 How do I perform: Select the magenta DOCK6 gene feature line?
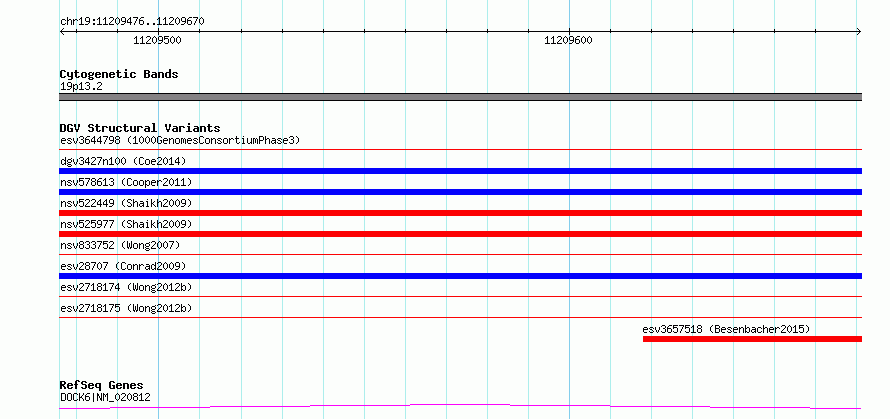tap(460, 407)
